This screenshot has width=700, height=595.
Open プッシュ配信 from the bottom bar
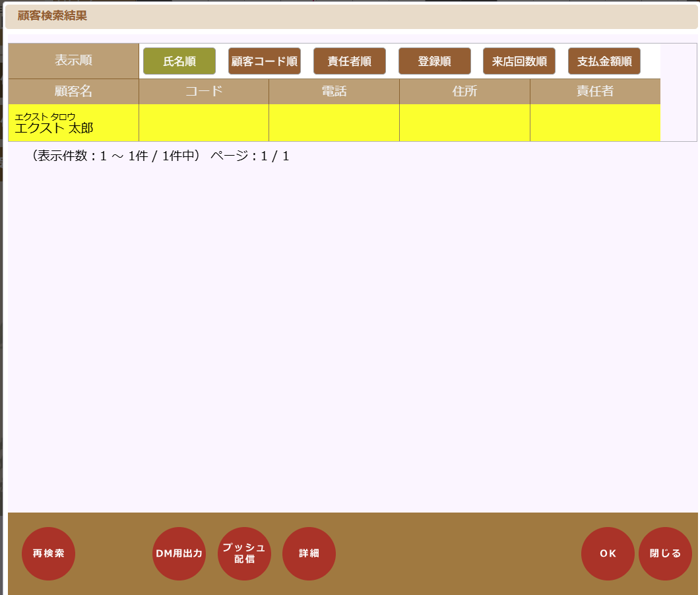[x=244, y=553]
